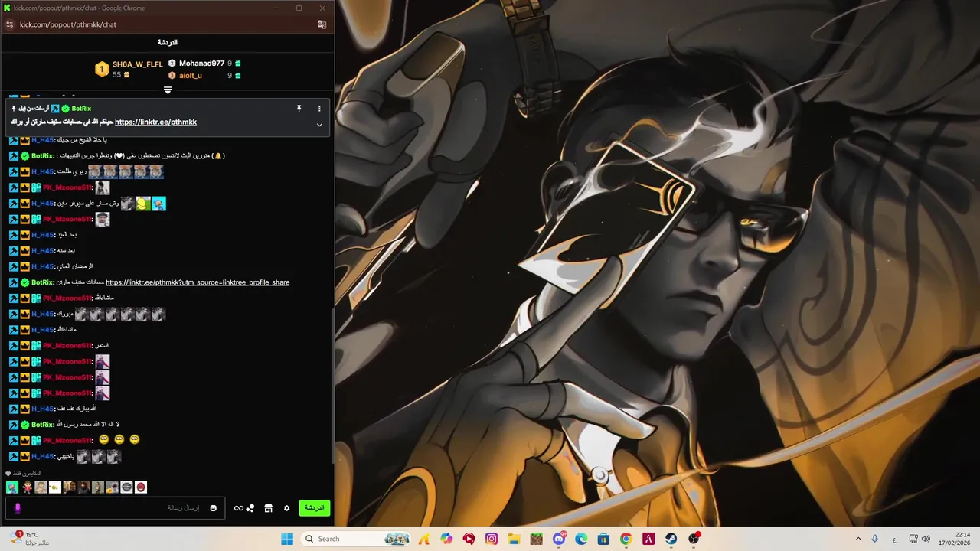Focus the send message input field
The image size is (980, 551).
tap(115, 508)
